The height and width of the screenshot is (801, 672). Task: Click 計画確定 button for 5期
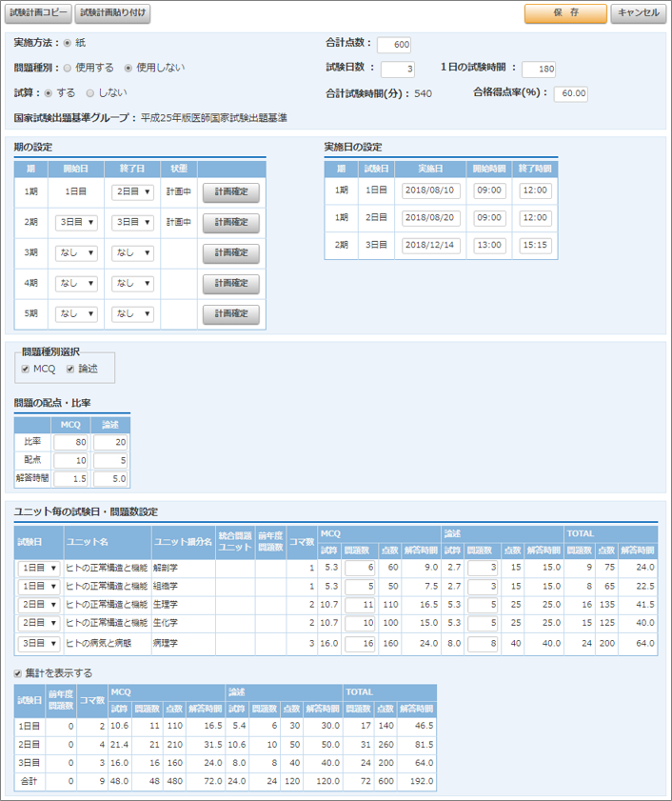[x=230, y=313]
